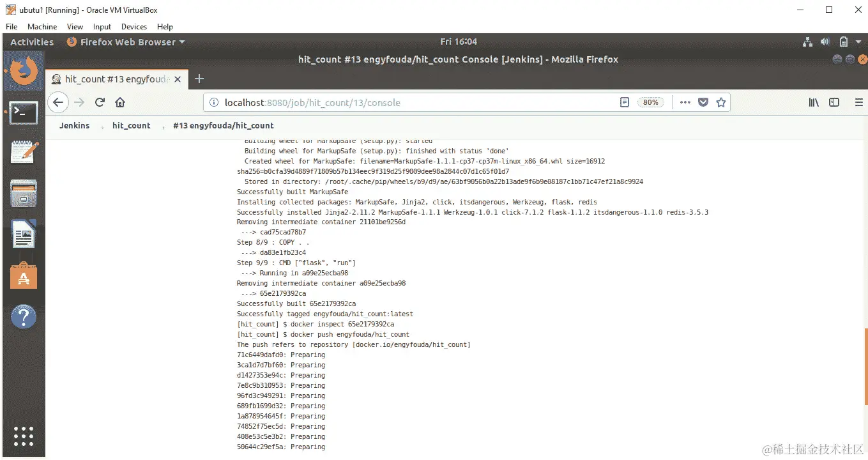Click '74852f75ec5d: Preparing' line

[x=281, y=427]
